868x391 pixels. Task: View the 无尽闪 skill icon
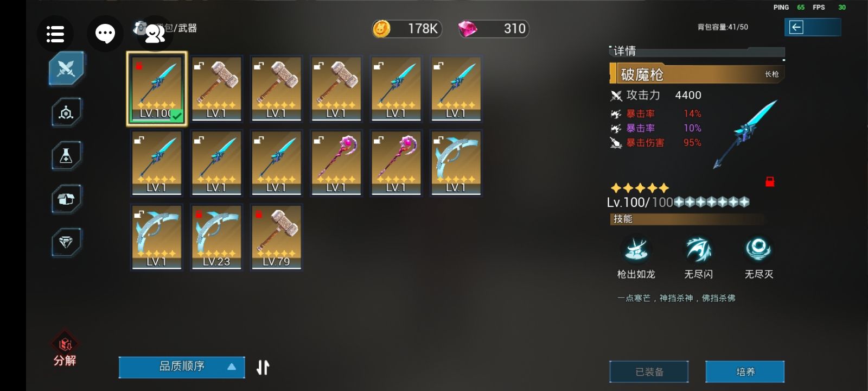coord(698,249)
